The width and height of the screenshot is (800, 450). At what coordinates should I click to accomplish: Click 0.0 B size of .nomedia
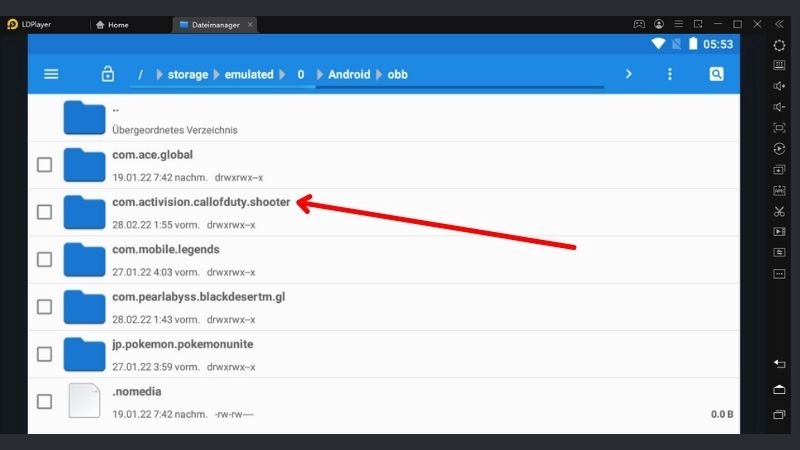pos(722,414)
